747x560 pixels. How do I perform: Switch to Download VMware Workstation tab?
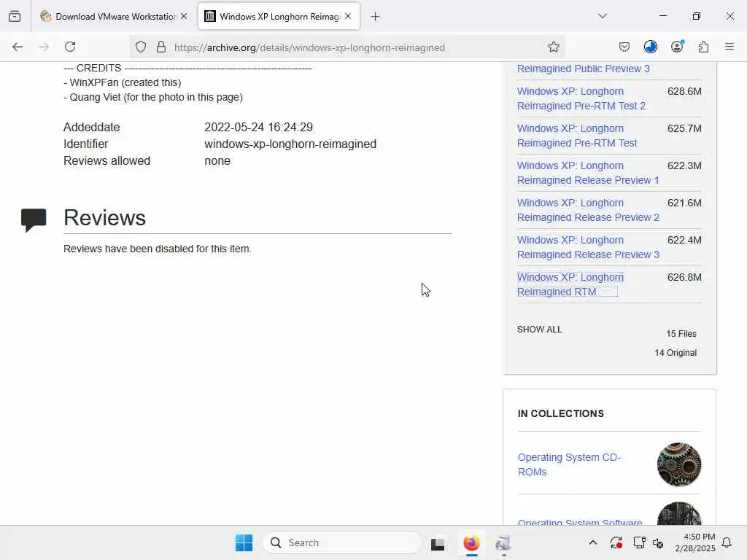pyautogui.click(x=115, y=16)
